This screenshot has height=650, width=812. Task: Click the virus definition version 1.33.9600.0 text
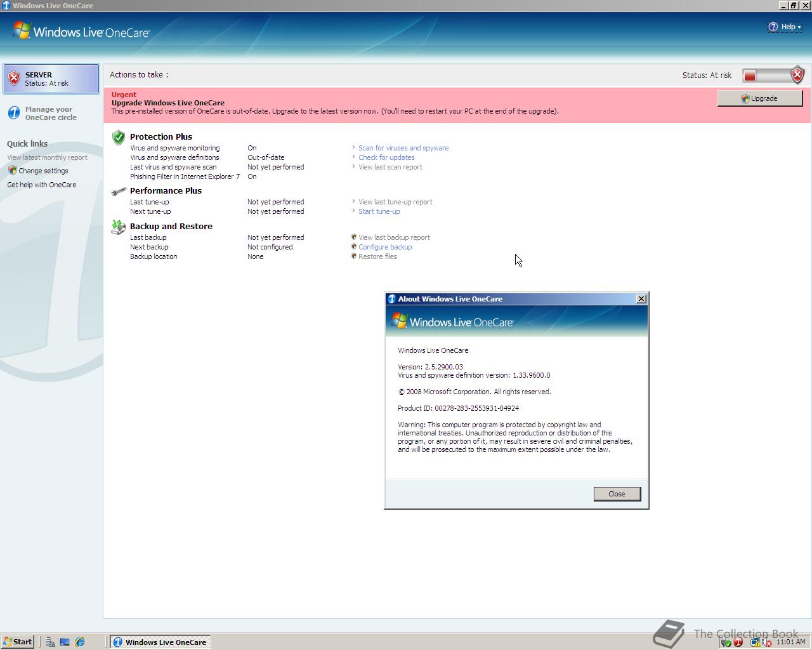pos(474,375)
